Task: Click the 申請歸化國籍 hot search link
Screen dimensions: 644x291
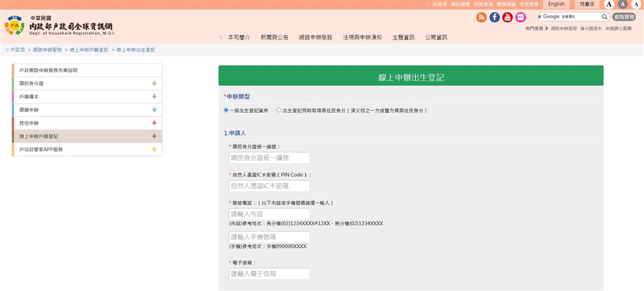Action: click(x=619, y=28)
